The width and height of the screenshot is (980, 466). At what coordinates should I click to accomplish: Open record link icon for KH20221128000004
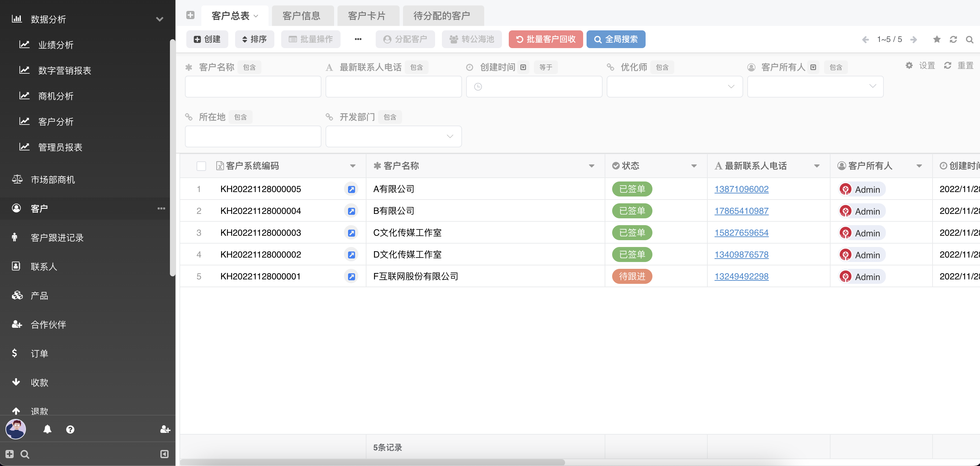click(351, 211)
